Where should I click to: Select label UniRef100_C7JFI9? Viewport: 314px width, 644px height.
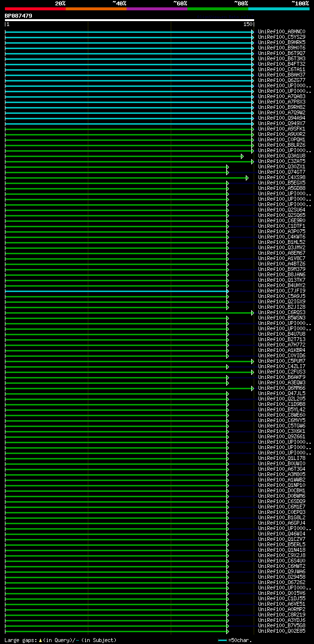(282, 291)
